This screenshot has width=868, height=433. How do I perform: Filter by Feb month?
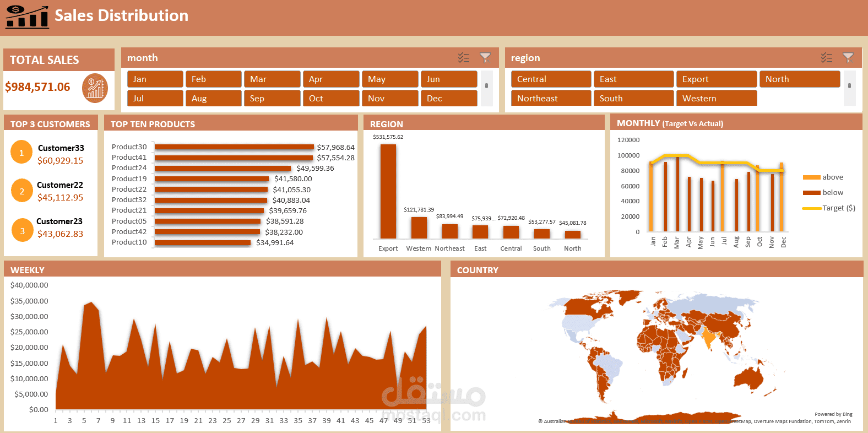click(x=213, y=79)
